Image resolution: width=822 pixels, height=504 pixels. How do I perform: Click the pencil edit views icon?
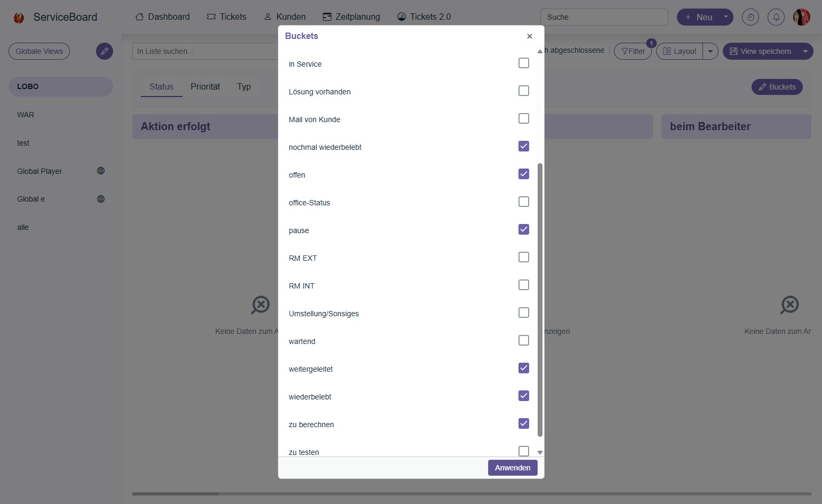105,51
